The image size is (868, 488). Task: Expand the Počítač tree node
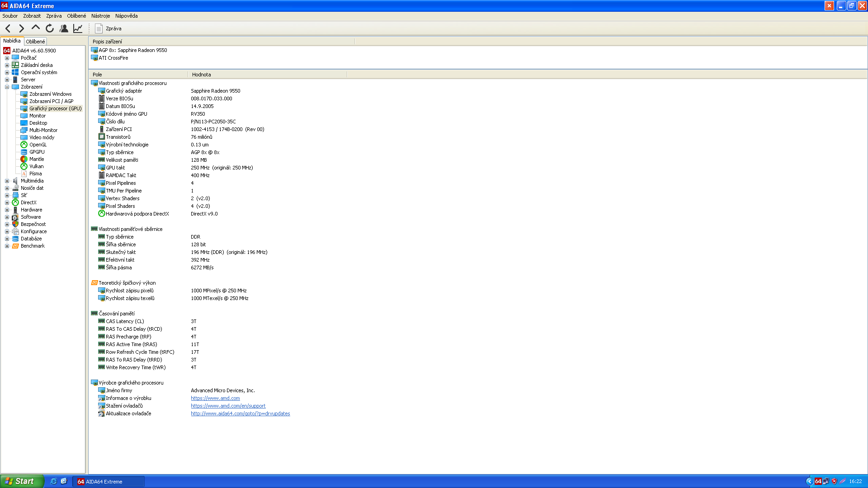tap(7, 58)
